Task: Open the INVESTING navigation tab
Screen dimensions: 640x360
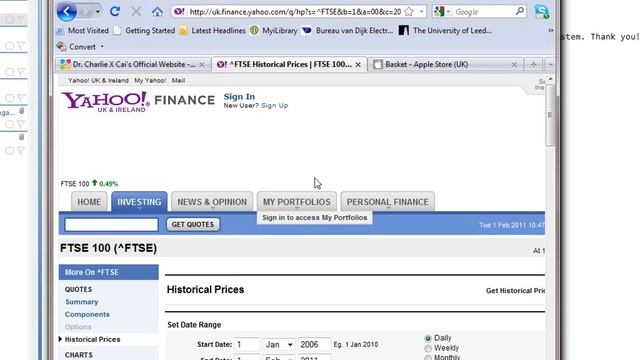Action: (139, 202)
